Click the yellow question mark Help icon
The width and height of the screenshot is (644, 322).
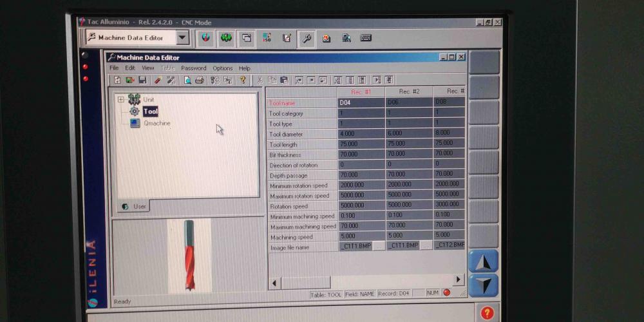tap(243, 80)
